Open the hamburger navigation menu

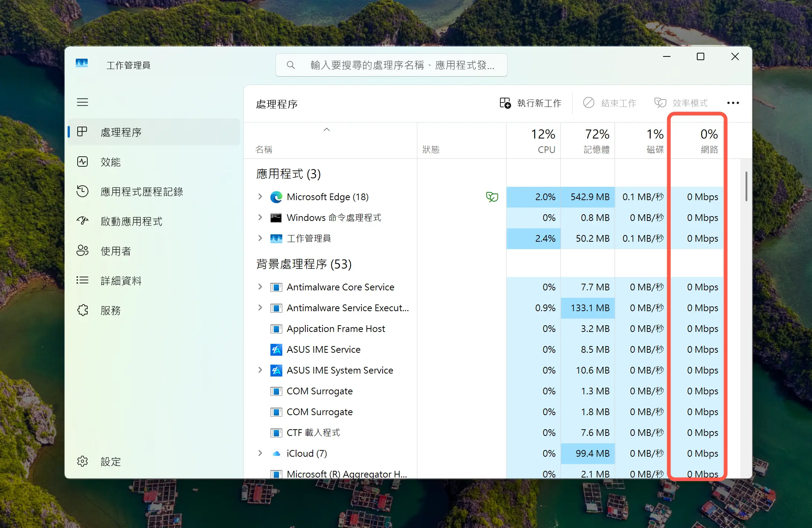[82, 102]
